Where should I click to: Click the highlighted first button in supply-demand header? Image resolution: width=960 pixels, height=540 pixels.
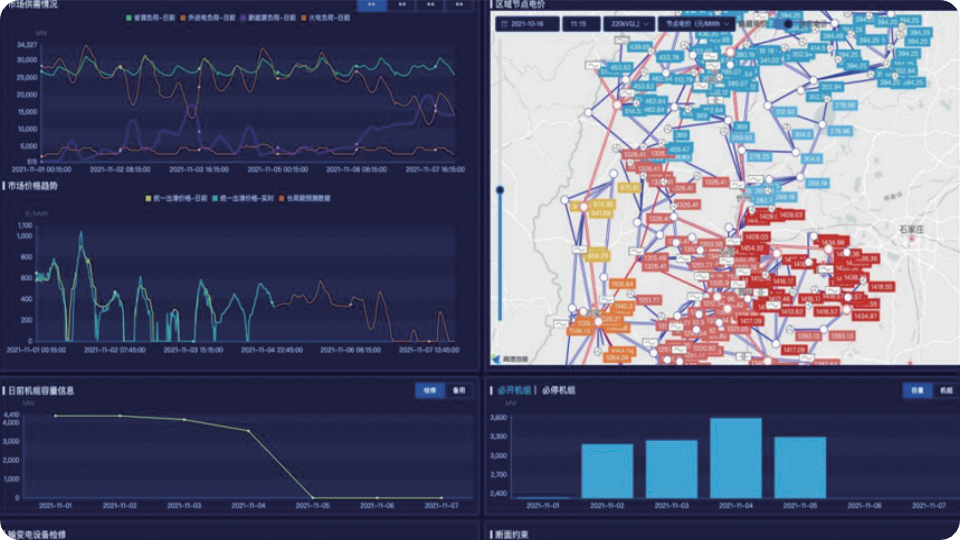371,4
